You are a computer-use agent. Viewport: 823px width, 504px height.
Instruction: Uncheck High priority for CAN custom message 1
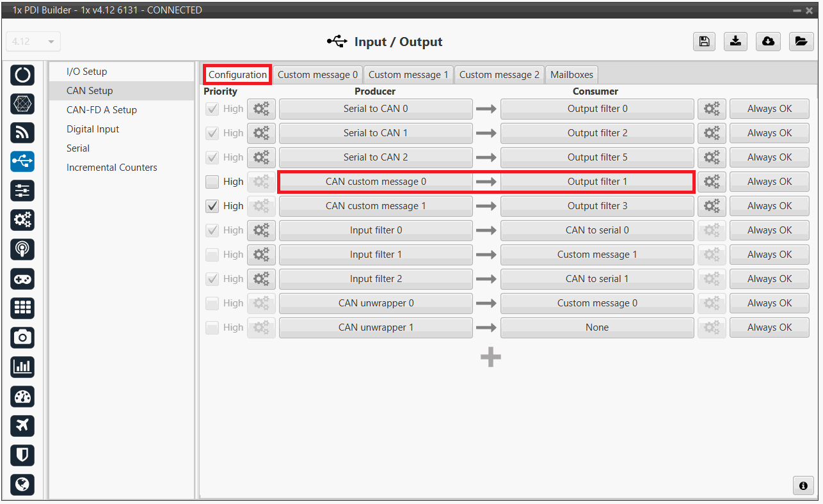tap(212, 206)
